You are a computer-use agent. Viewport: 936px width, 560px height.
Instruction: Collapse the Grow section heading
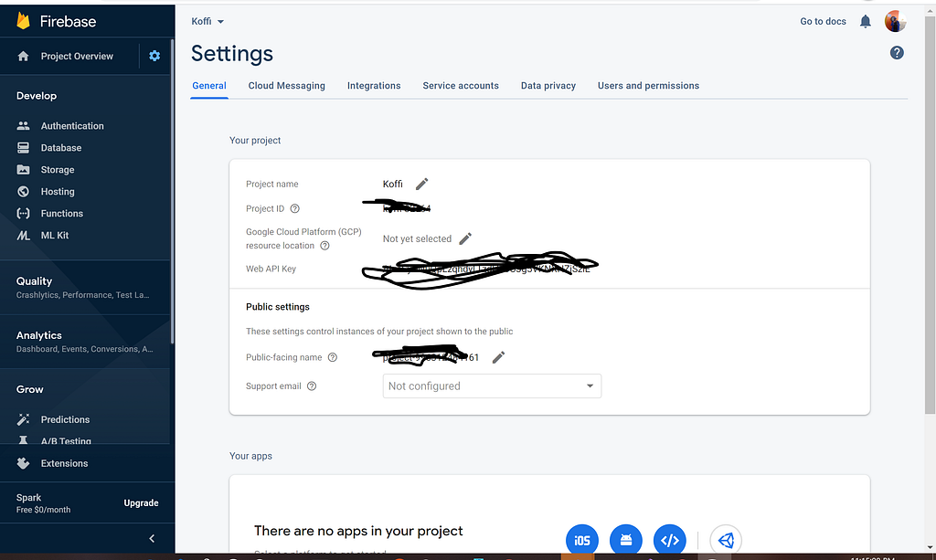[x=30, y=389]
